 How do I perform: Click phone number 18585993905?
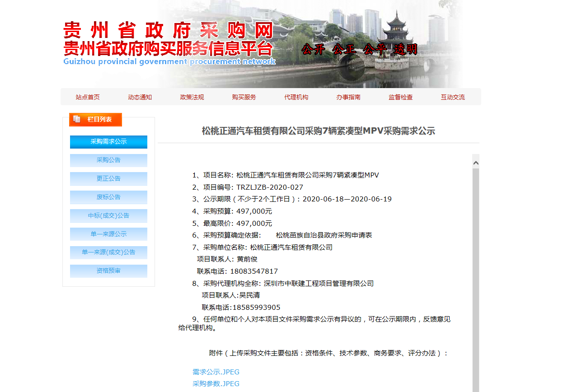(256, 308)
